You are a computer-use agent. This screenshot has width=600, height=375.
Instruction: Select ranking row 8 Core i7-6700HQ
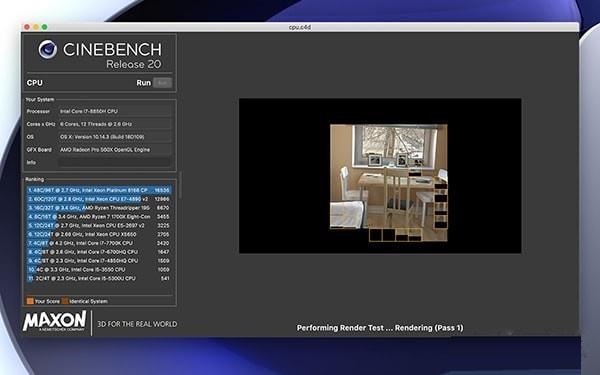[x=99, y=252]
